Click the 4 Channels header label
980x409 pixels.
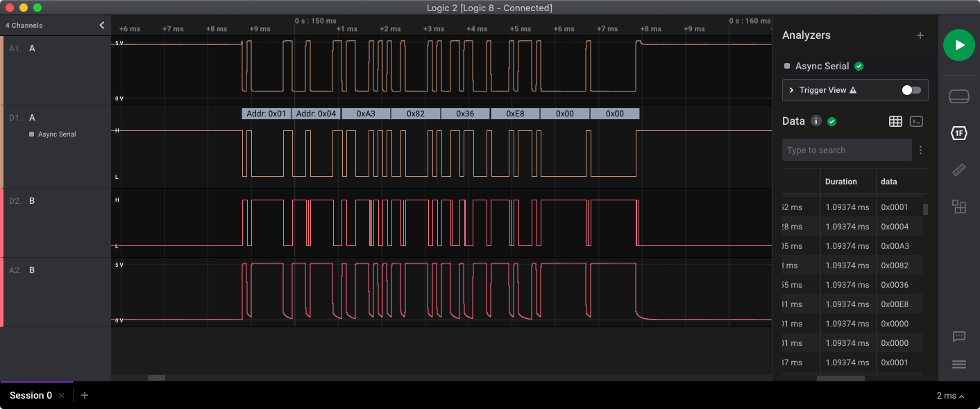pos(24,25)
